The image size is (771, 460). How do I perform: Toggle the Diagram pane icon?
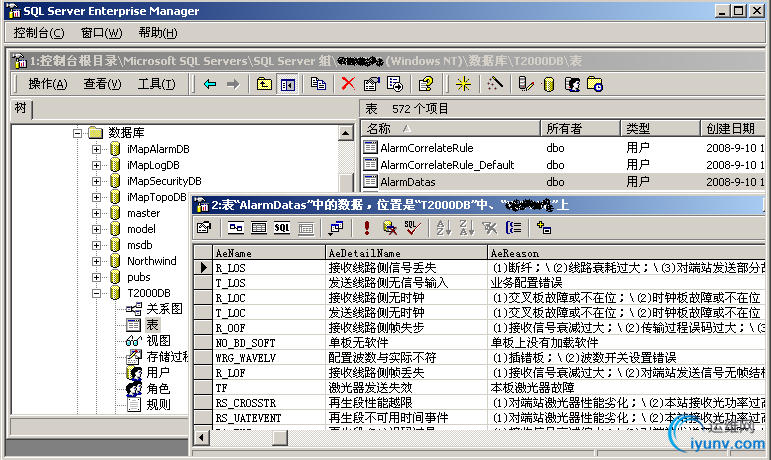[236, 228]
